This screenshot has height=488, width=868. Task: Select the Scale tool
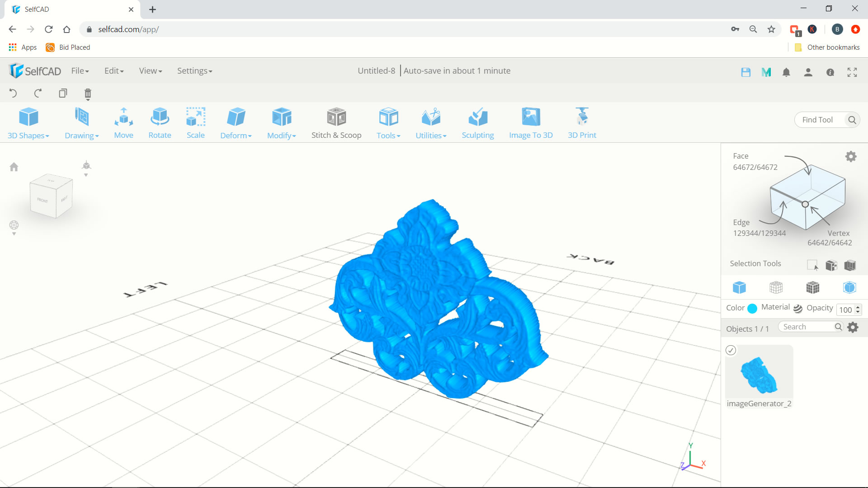pos(195,123)
